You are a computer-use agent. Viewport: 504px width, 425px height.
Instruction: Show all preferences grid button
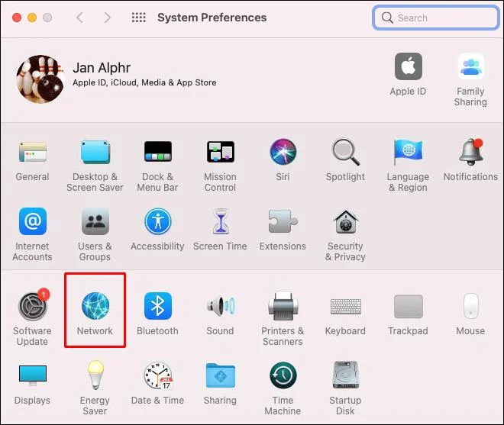(x=139, y=18)
